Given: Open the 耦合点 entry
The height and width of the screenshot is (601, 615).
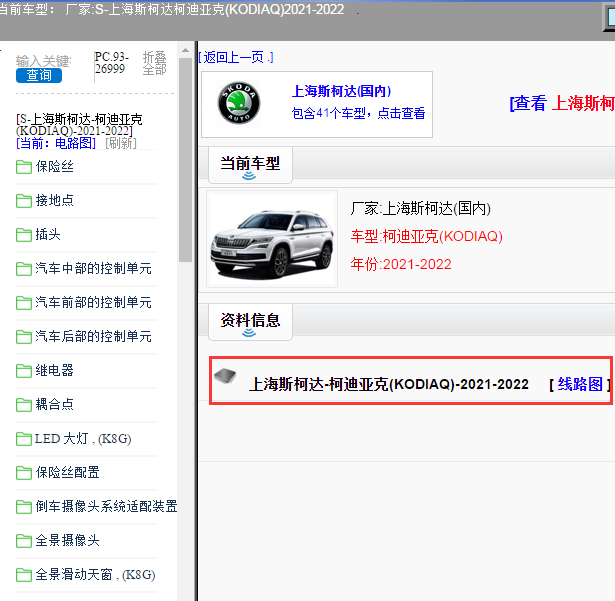Looking at the screenshot, I should pos(55,404).
